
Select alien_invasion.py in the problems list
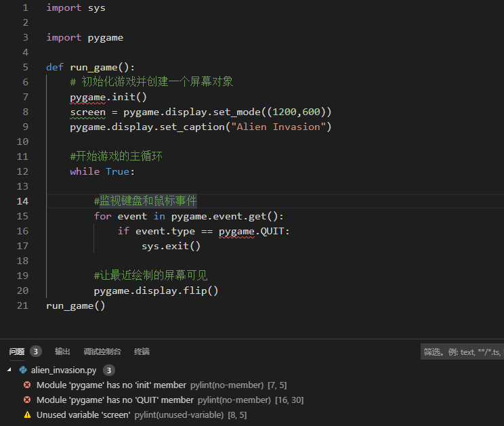pyautogui.click(x=63, y=370)
